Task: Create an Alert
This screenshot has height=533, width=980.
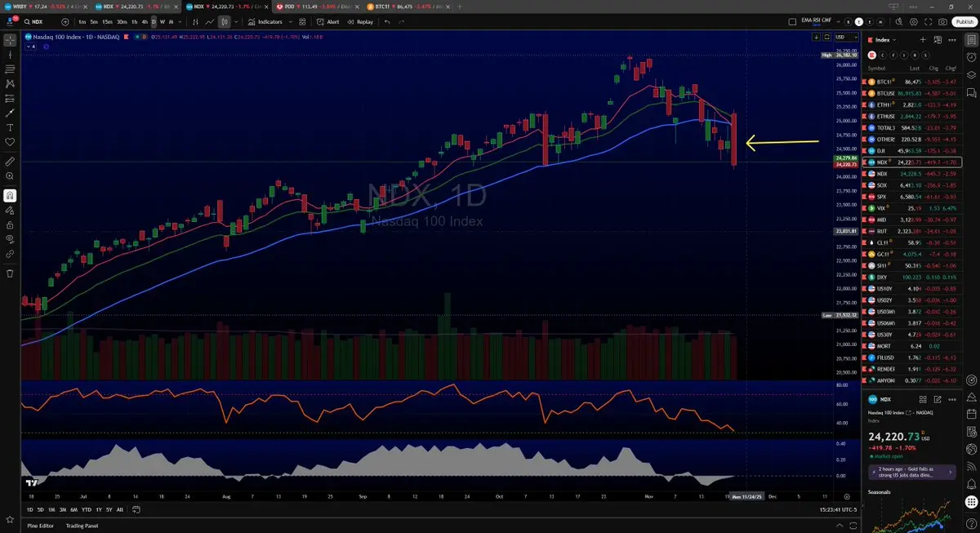Action: pos(329,22)
